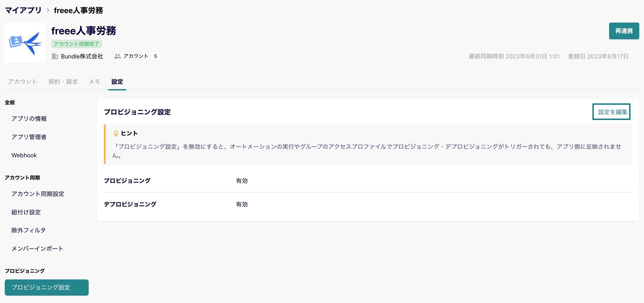Image resolution: width=644 pixels, height=303 pixels.
Task: Open 紐付け設定 in sidebar
Action: click(26, 212)
